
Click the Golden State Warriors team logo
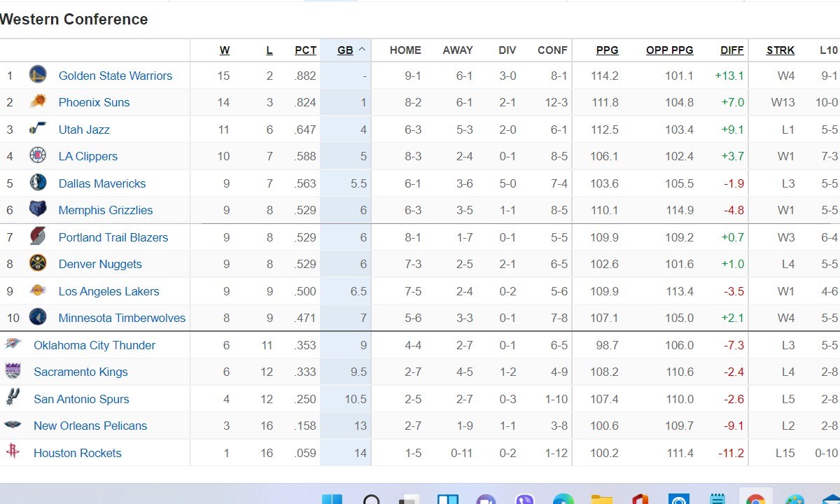pyautogui.click(x=38, y=75)
